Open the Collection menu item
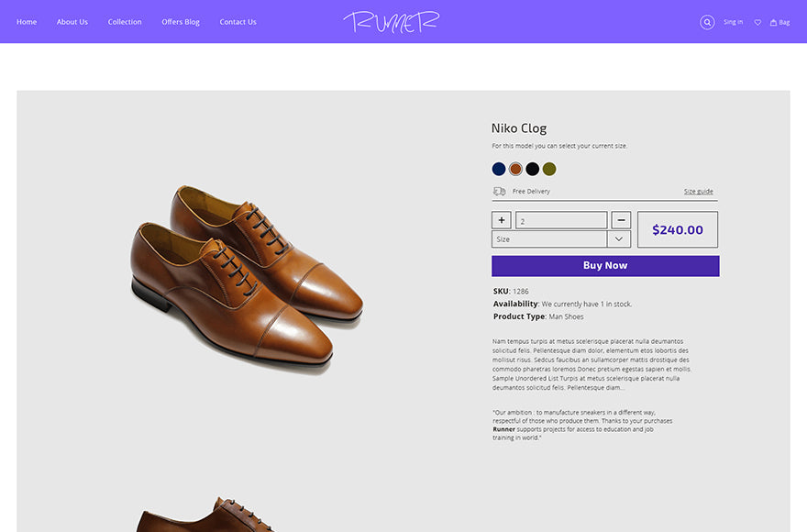Viewport: 807px width, 532px height. point(125,22)
